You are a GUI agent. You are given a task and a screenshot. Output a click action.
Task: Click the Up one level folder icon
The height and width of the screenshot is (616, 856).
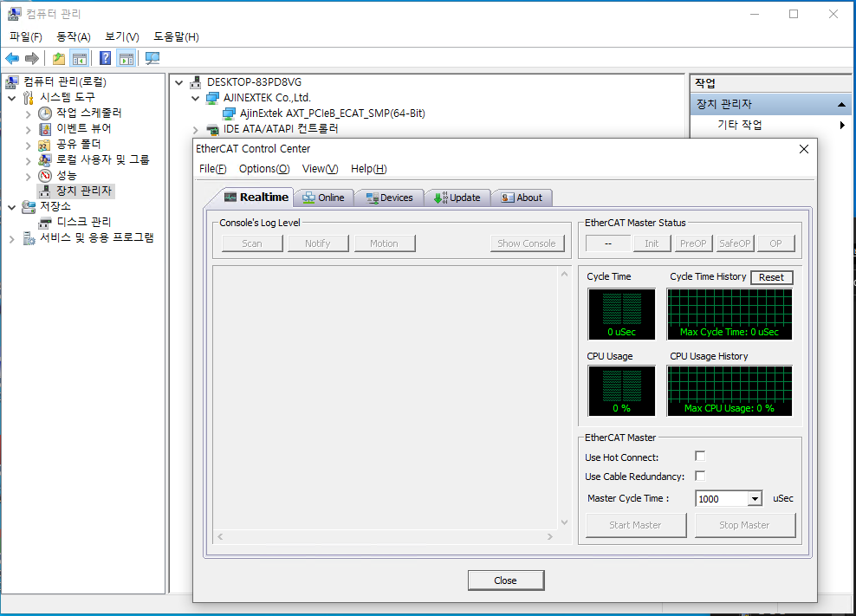[58, 58]
